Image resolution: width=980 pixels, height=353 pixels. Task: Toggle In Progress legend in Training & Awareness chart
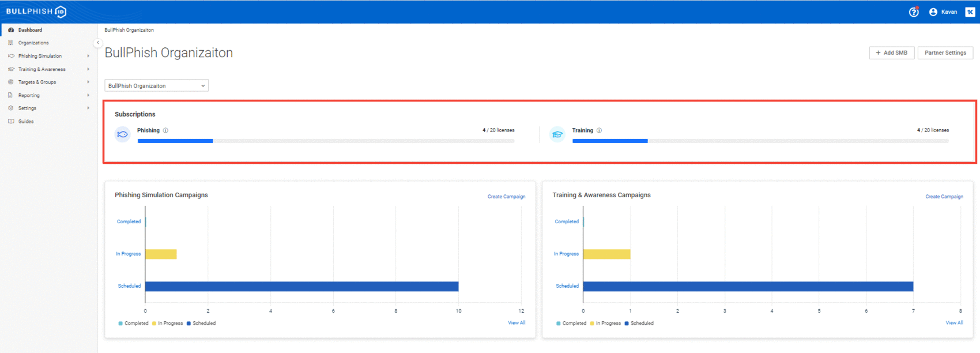point(605,324)
